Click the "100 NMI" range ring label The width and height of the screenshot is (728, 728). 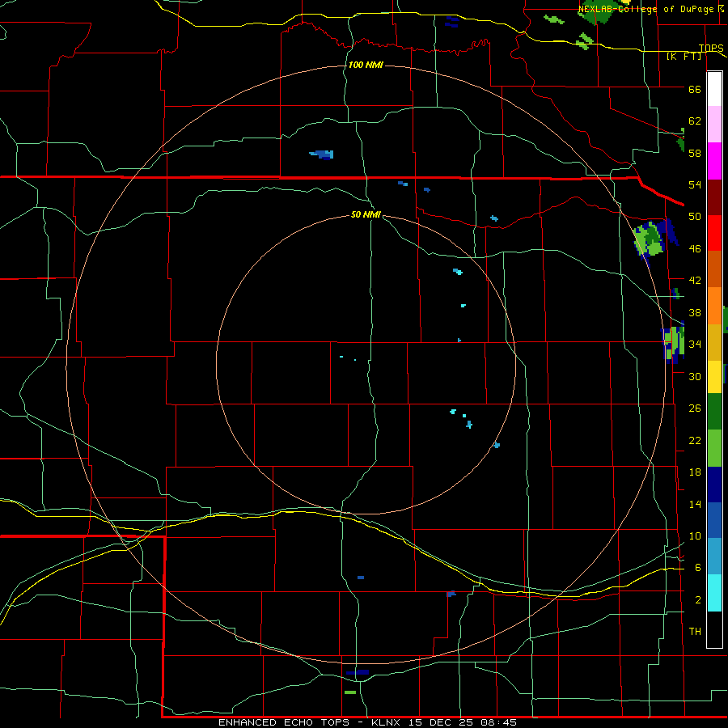pyautogui.click(x=366, y=65)
